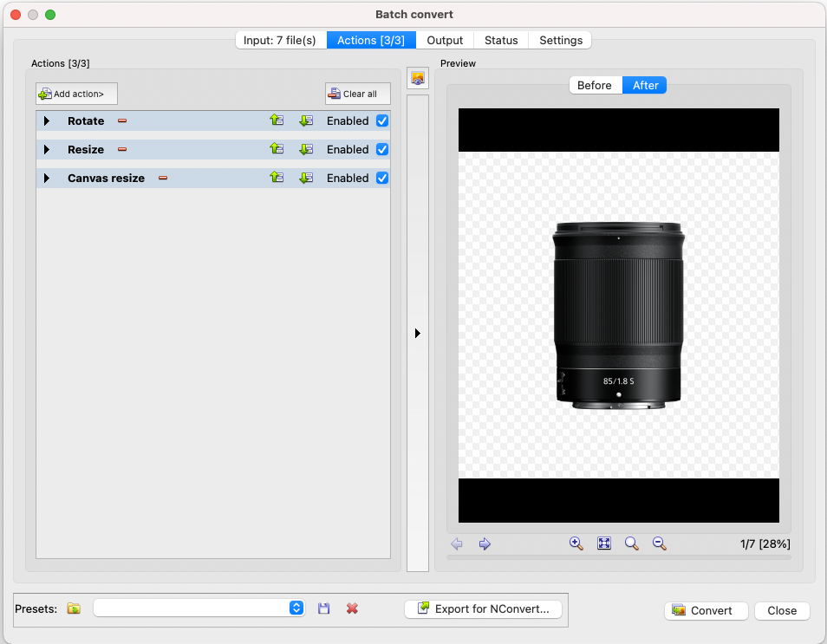Fit preview image to window
Viewport: 827px width, 644px height.
point(604,543)
